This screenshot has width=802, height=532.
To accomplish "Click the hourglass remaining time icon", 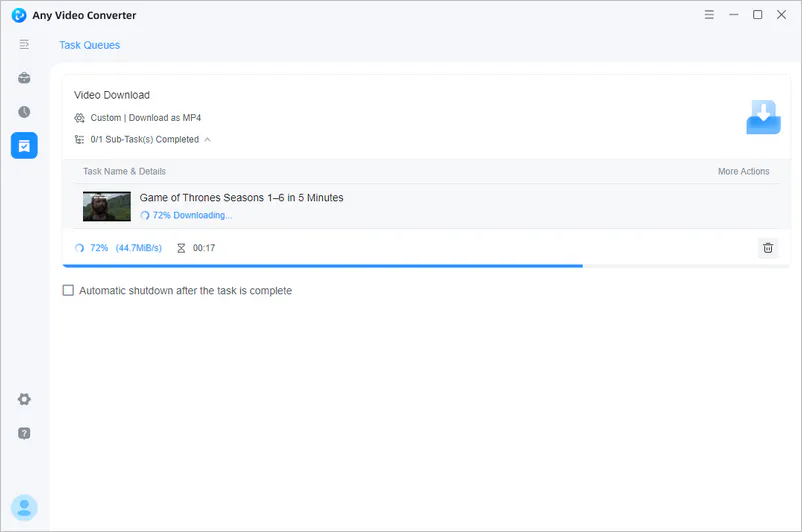I will (181, 248).
